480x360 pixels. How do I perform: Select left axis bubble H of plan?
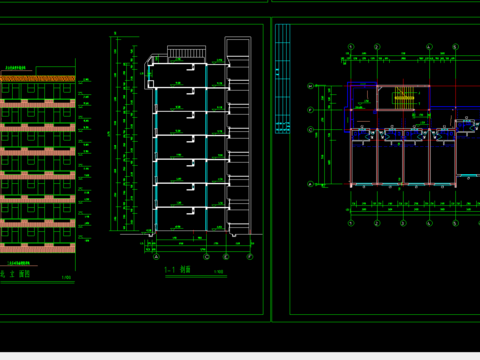coord(310,86)
